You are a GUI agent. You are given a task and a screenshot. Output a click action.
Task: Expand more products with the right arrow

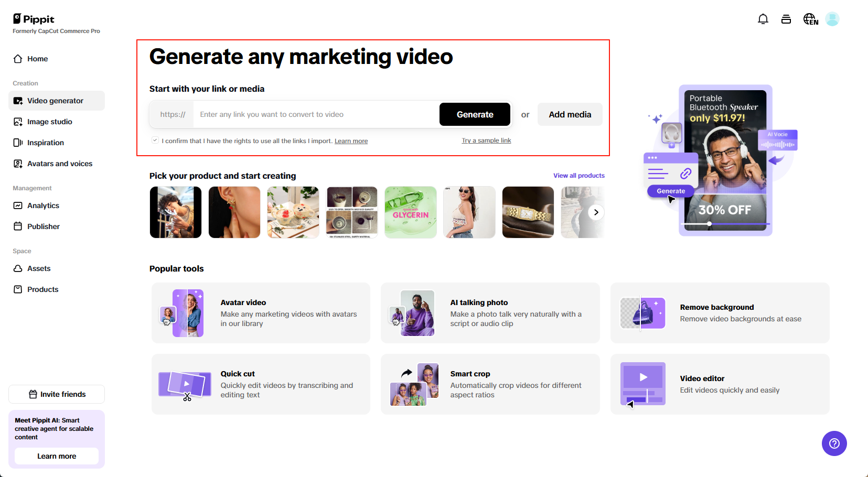[596, 212]
